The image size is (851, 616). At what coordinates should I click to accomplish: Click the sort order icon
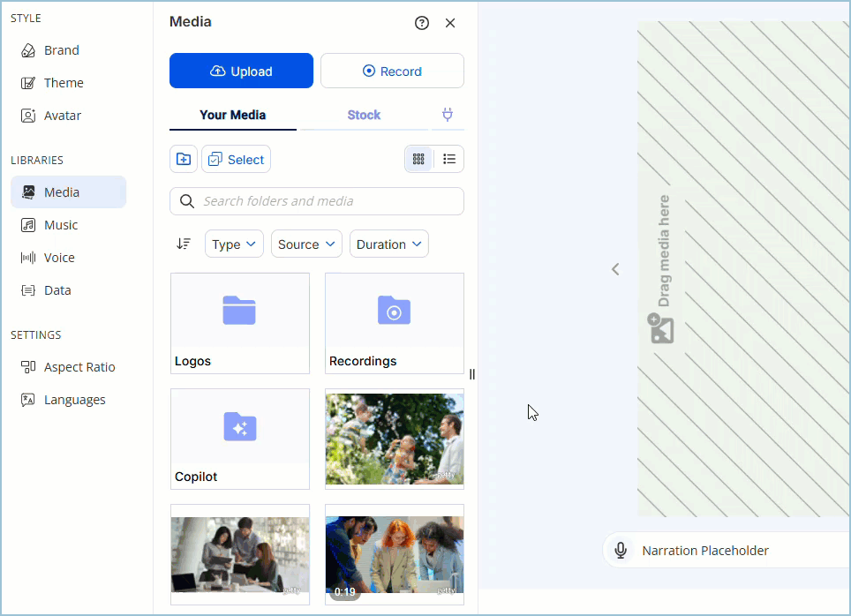tap(184, 244)
